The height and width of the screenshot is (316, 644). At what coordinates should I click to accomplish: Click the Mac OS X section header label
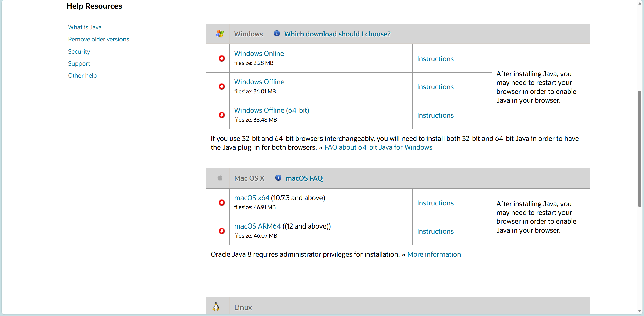tap(249, 178)
